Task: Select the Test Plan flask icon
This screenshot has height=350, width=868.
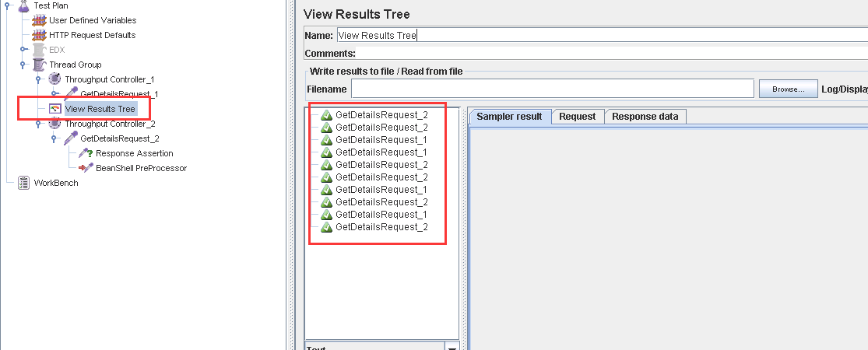Action: (x=23, y=5)
